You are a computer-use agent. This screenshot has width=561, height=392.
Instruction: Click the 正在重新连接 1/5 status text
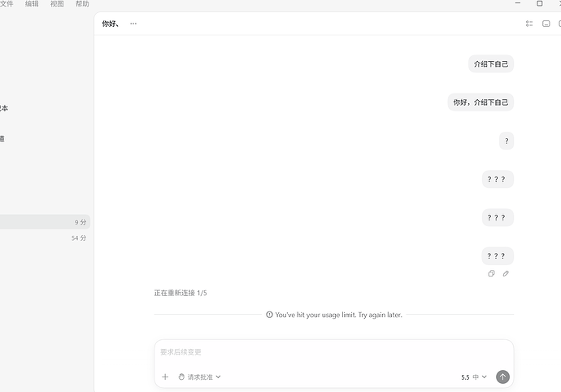click(180, 293)
